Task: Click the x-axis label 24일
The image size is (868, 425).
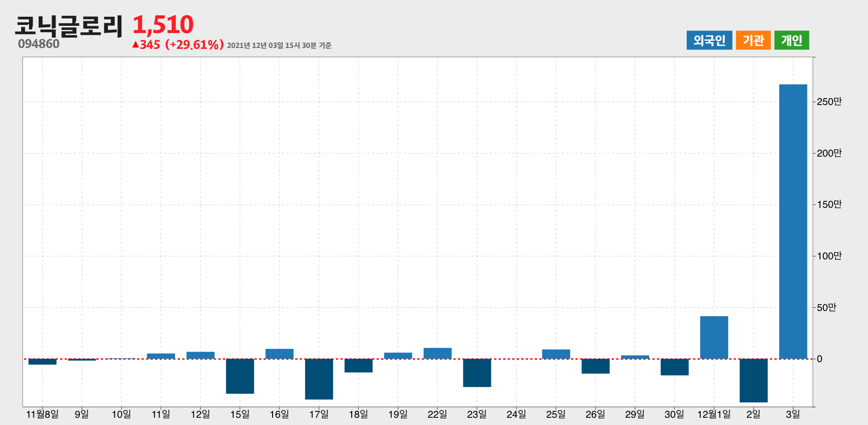Action: [516, 414]
